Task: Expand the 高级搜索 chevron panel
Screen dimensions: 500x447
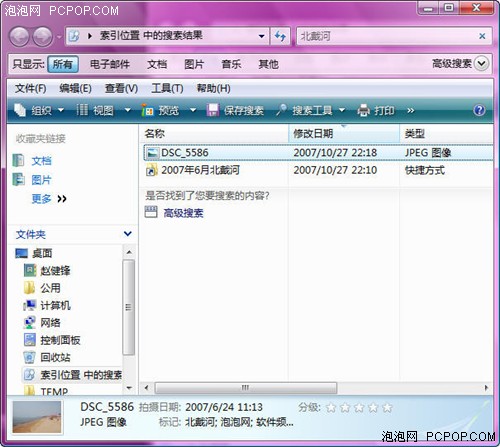Action: point(481,63)
